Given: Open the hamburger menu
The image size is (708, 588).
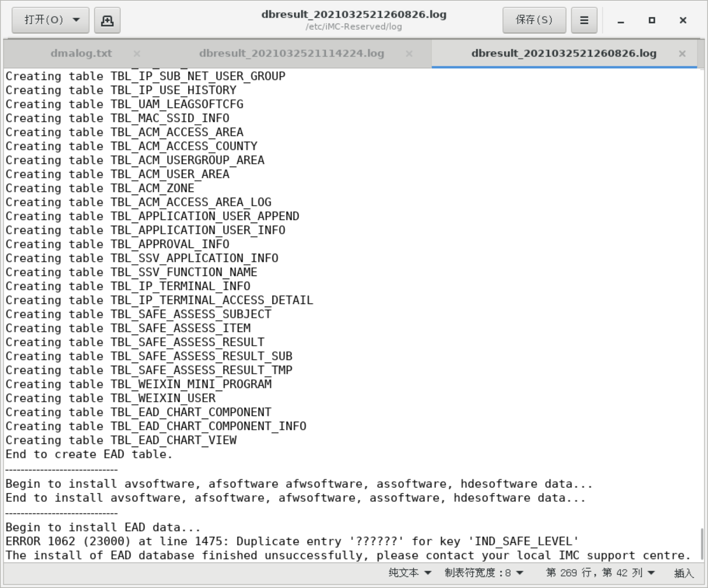Looking at the screenshot, I should click(584, 20).
